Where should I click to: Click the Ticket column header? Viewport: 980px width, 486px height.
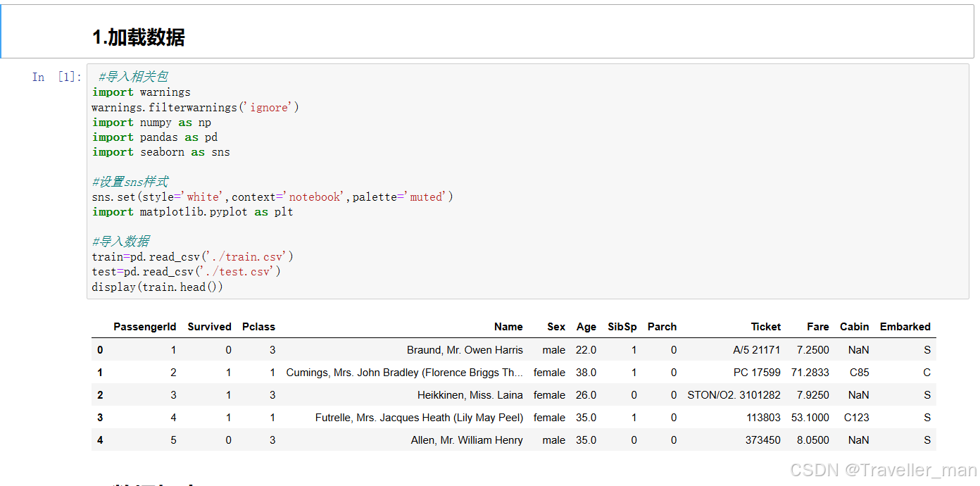766,327
